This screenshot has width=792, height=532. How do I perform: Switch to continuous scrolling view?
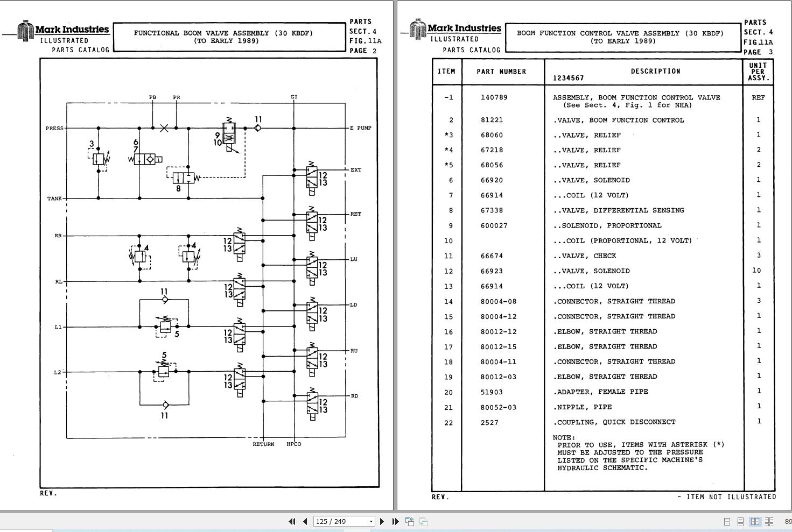(741, 521)
